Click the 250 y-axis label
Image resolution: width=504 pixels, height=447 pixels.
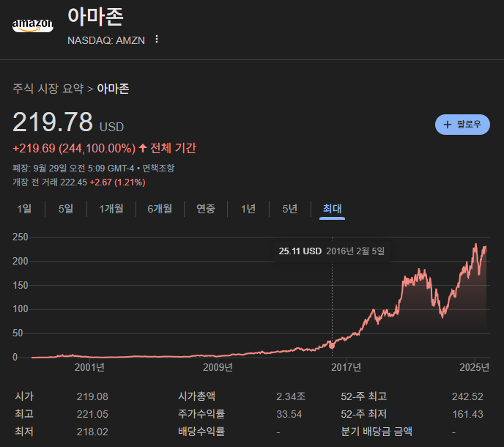(x=21, y=237)
